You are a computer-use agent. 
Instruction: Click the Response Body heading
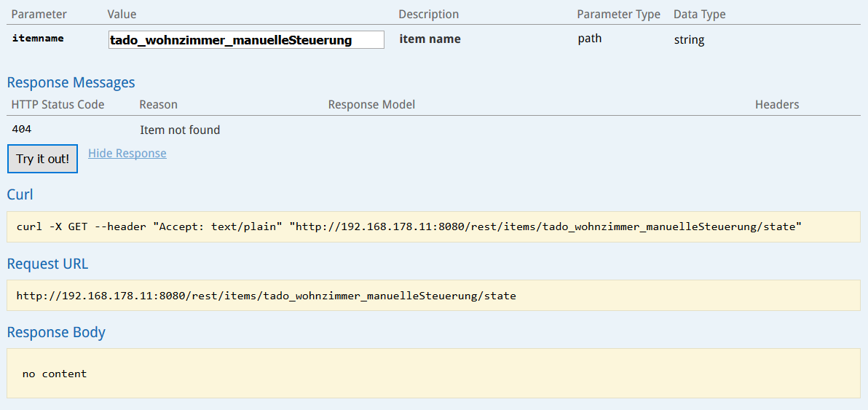[x=56, y=333]
